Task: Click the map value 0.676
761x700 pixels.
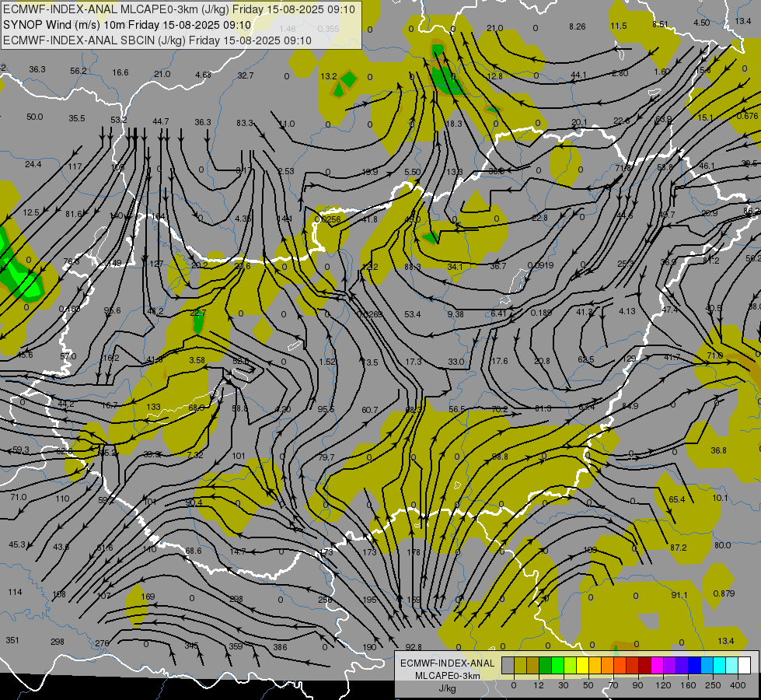Action: 747,116
